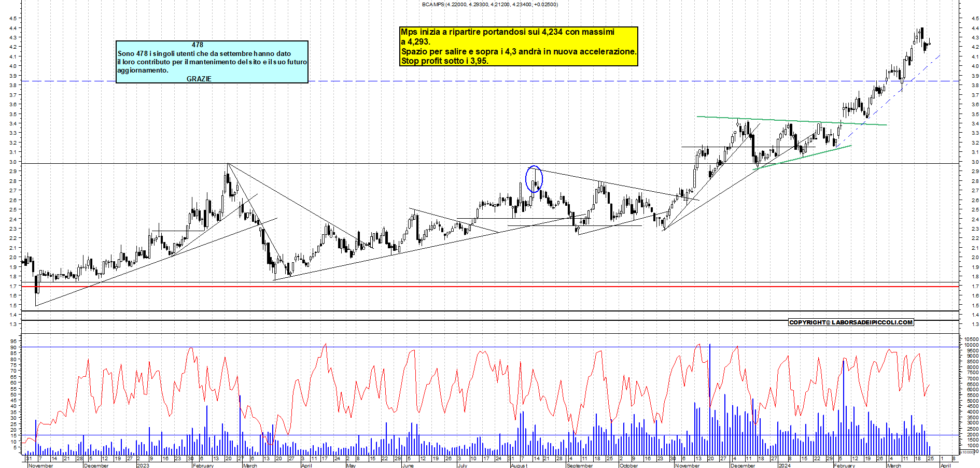Click '95' on the oscillator scale
This screenshot has height=468, width=980.
point(13,341)
